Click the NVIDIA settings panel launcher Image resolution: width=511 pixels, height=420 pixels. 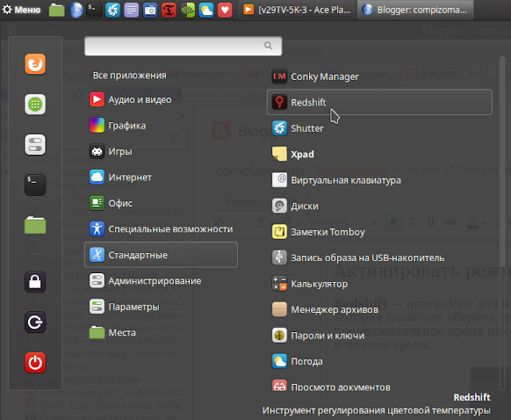click(188, 10)
